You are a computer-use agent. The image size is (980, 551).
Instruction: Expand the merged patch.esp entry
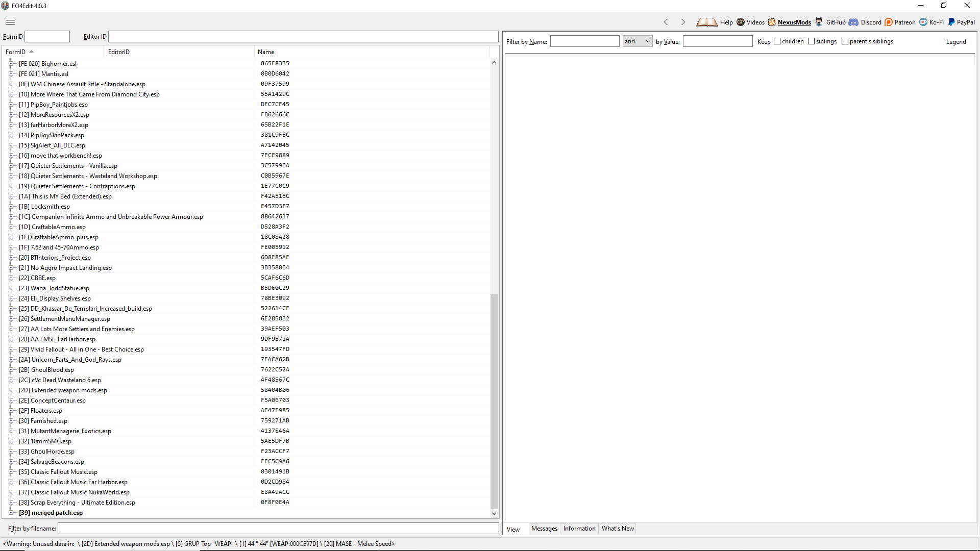tap(11, 513)
